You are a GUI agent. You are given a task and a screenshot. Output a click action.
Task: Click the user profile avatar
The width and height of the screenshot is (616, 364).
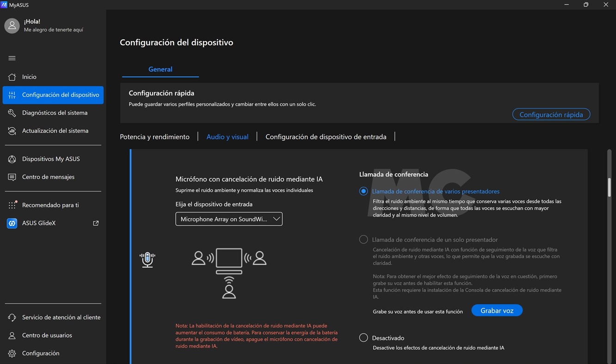[x=12, y=26]
